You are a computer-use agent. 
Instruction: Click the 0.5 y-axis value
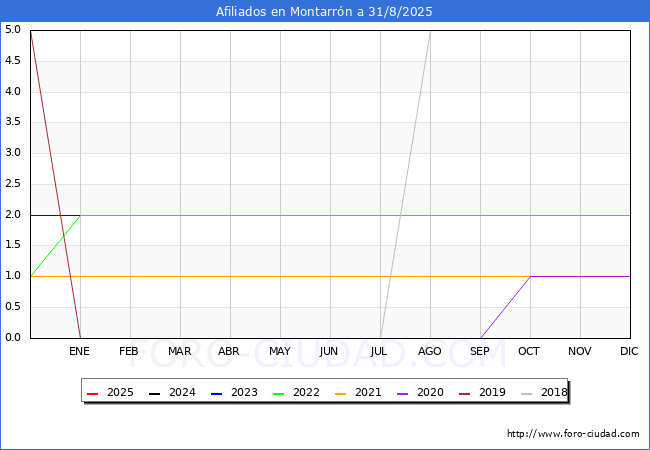[x=13, y=307]
